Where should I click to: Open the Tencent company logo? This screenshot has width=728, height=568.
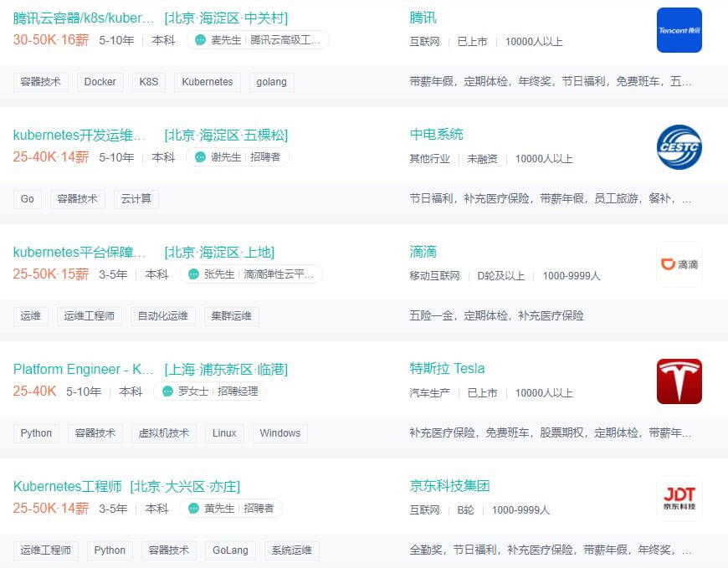click(x=679, y=30)
